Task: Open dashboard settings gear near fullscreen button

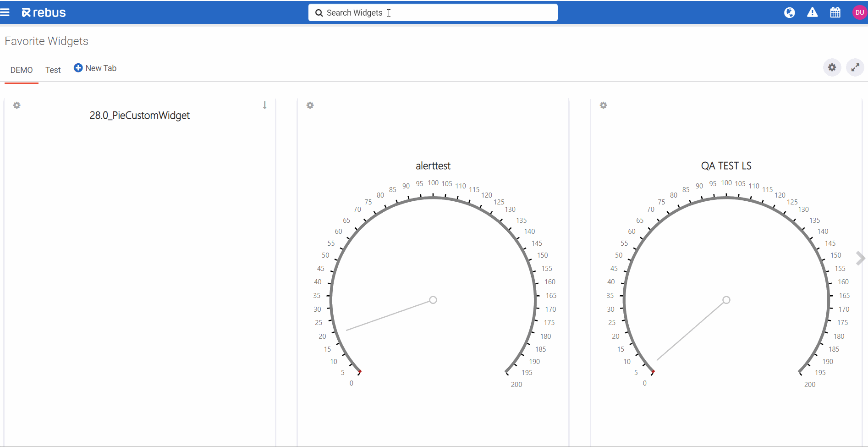Action: [832, 68]
